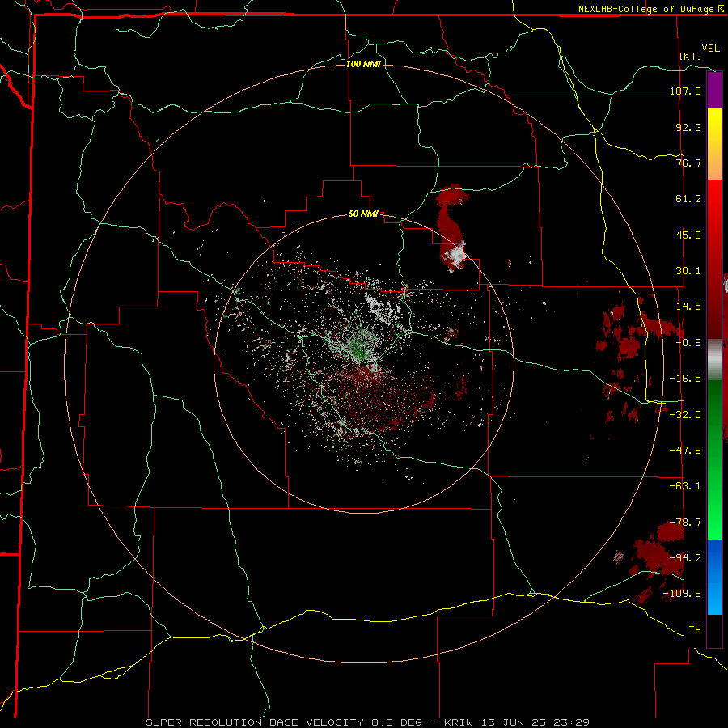728x728 pixels.
Task: Click the -63.1 legend value
Action: click(685, 486)
